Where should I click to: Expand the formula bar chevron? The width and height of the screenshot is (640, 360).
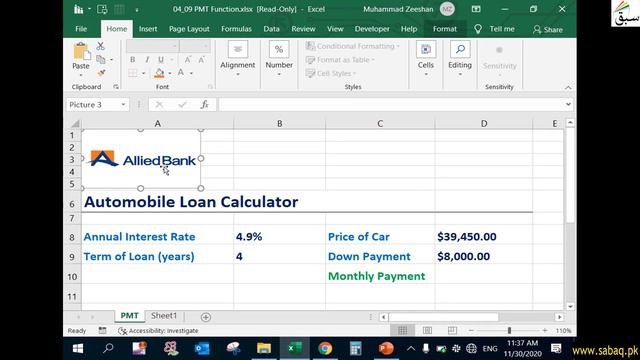click(x=568, y=105)
